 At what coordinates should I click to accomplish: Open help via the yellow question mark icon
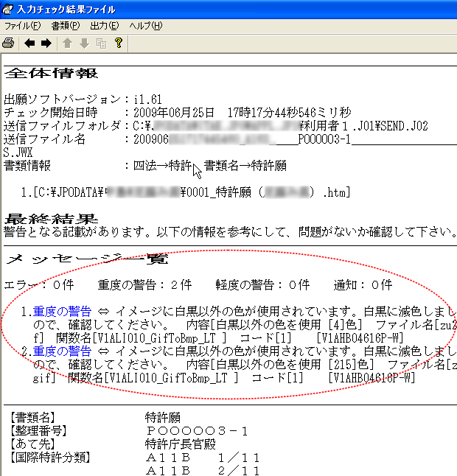tap(118, 43)
